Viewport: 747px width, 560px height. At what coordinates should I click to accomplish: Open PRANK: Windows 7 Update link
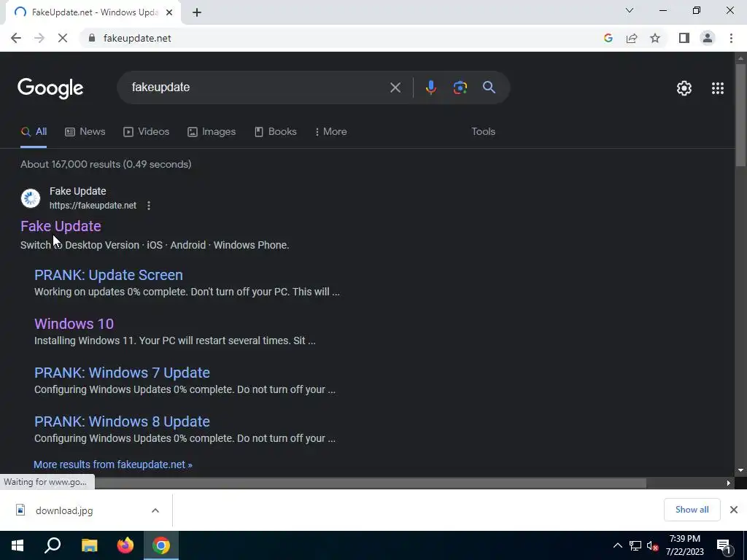[122, 373]
